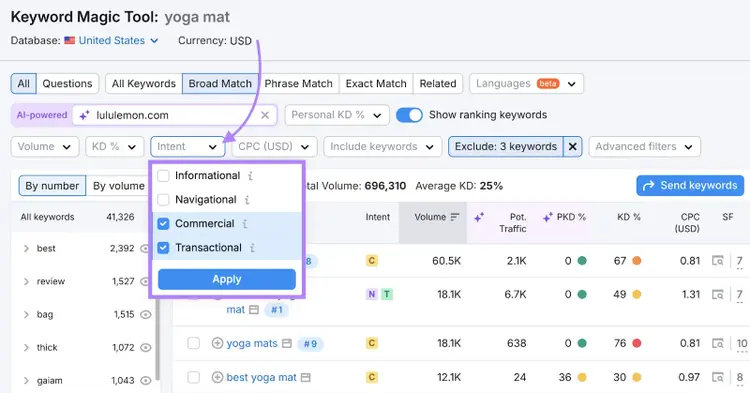Toggle eye icon for 'best' group
Screen dimensions: 750x393
click(x=145, y=249)
